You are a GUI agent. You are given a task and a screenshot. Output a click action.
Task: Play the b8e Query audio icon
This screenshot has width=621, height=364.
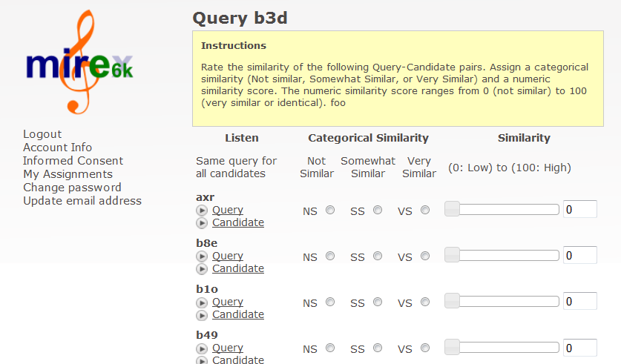point(202,256)
